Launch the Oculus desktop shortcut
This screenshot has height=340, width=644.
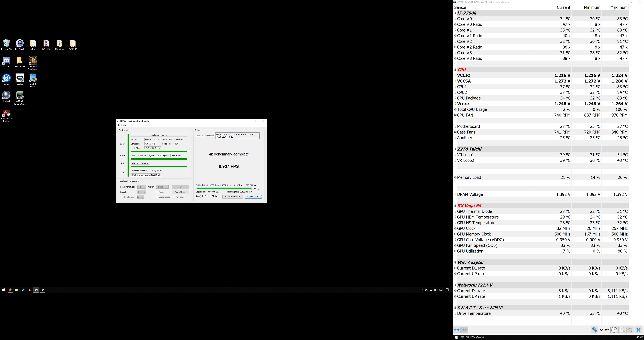[20, 79]
